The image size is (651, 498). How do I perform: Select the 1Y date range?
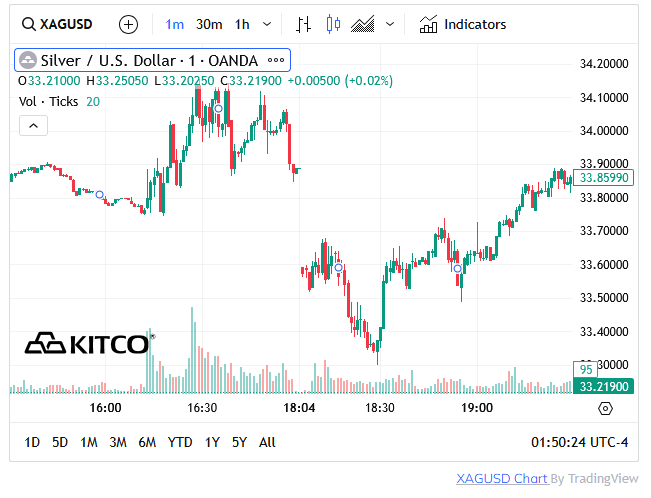coord(212,442)
